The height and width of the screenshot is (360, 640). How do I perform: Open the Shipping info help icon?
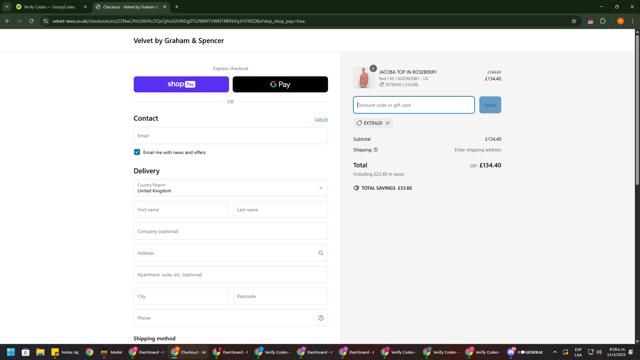[x=376, y=150]
